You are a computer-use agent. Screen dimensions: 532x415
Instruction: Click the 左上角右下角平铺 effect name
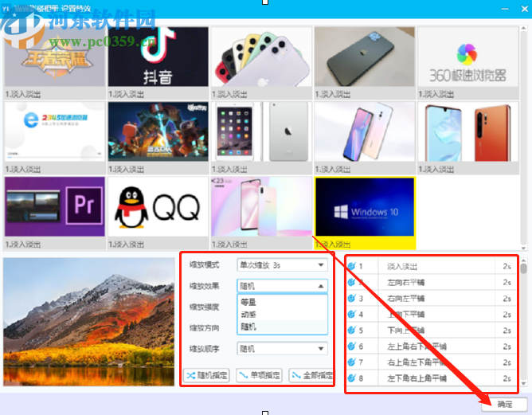click(x=417, y=346)
